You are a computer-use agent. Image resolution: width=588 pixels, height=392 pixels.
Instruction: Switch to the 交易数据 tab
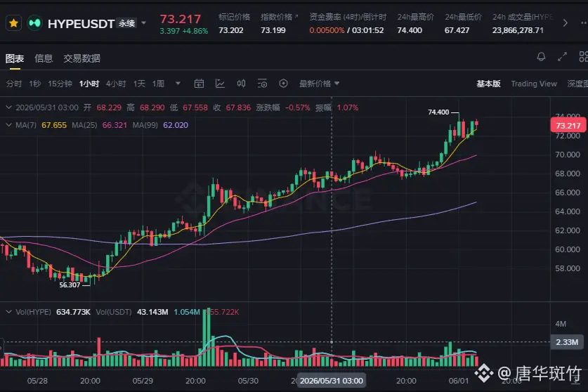[x=81, y=58]
